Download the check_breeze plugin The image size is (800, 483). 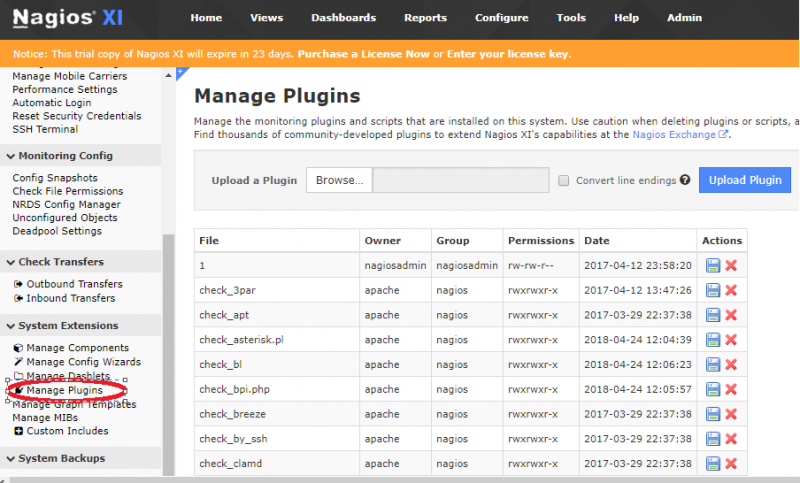[x=713, y=414]
